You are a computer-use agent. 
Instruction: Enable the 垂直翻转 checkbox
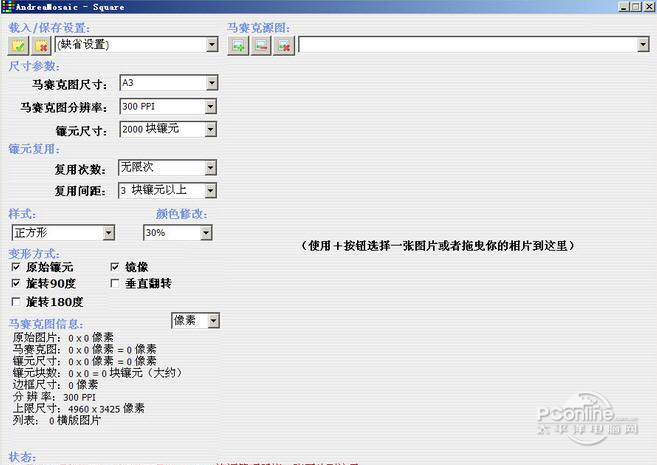pyautogui.click(x=114, y=283)
